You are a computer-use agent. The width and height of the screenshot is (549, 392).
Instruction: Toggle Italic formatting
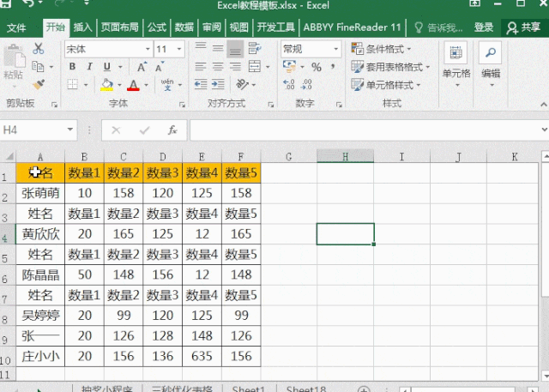pyautogui.click(x=89, y=67)
